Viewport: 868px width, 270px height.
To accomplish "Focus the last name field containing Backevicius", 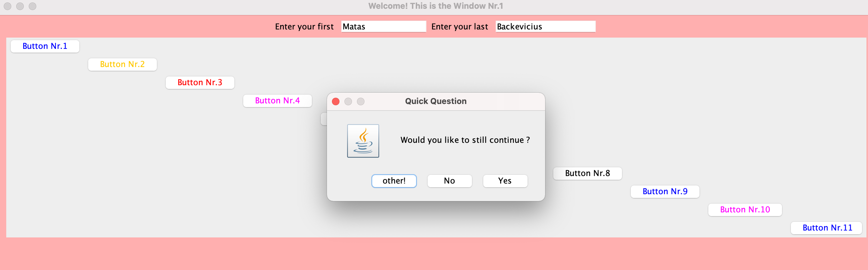I will point(545,27).
